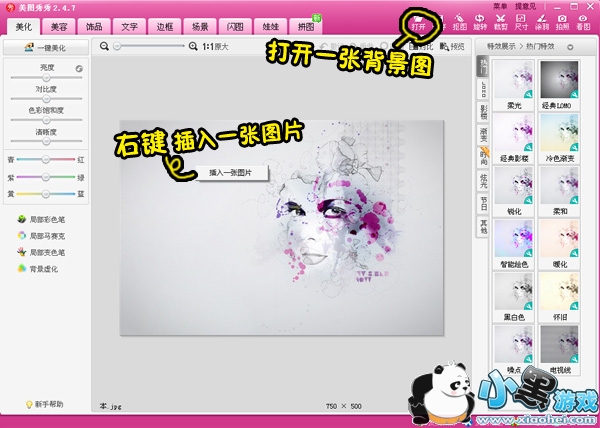
Task: Click the wrench icon on 冷色渐变 thumbnail
Action: tap(574, 147)
